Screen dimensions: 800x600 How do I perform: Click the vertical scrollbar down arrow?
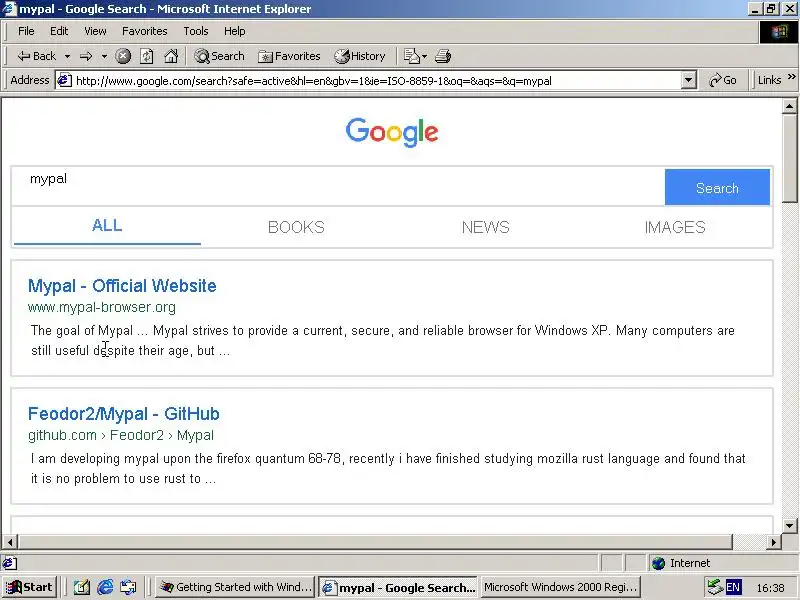tap(789, 526)
